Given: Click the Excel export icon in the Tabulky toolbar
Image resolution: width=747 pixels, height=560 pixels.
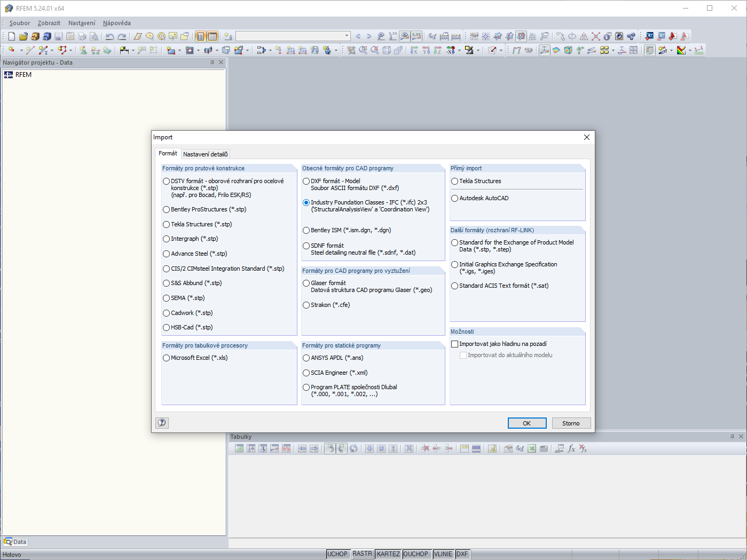Looking at the screenshot, I should pyautogui.click(x=531, y=448).
